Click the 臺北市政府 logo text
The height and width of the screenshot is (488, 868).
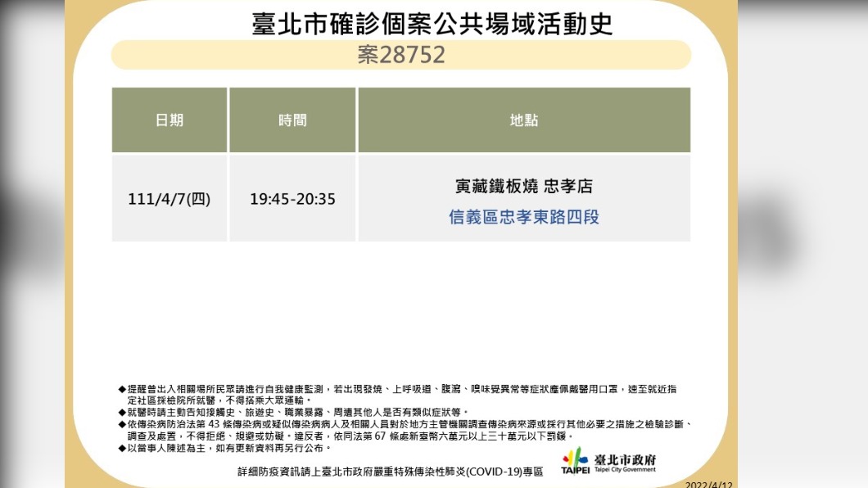[625, 460]
